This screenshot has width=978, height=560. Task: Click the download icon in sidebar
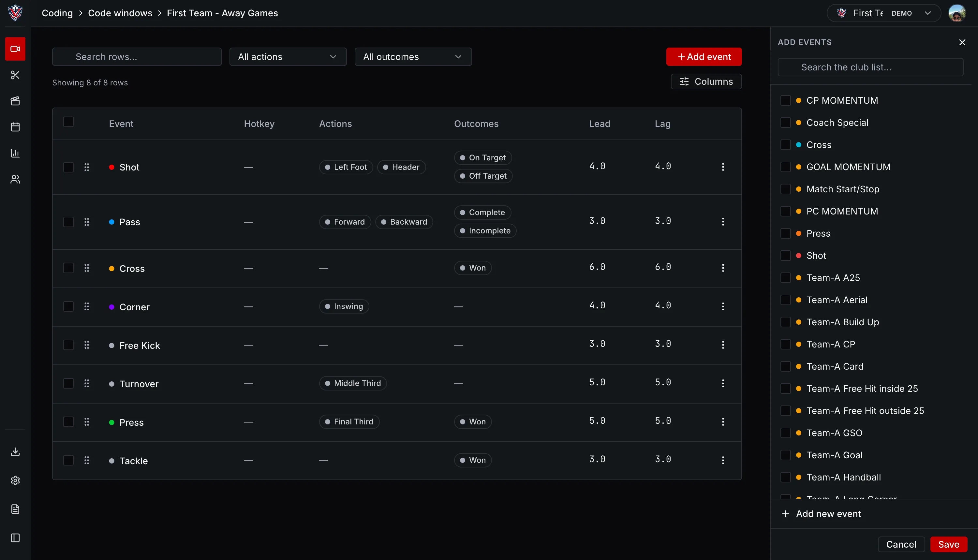[x=15, y=451]
